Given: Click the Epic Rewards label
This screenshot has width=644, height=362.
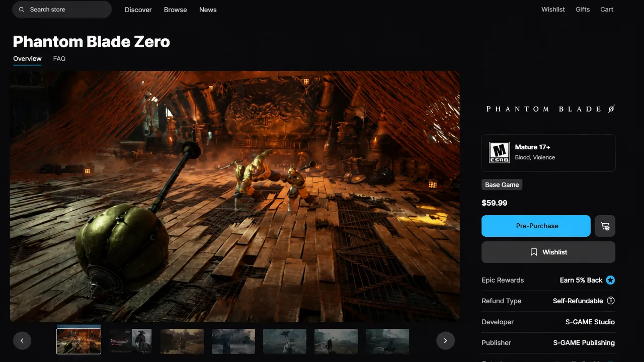Looking at the screenshot, I should [503, 280].
